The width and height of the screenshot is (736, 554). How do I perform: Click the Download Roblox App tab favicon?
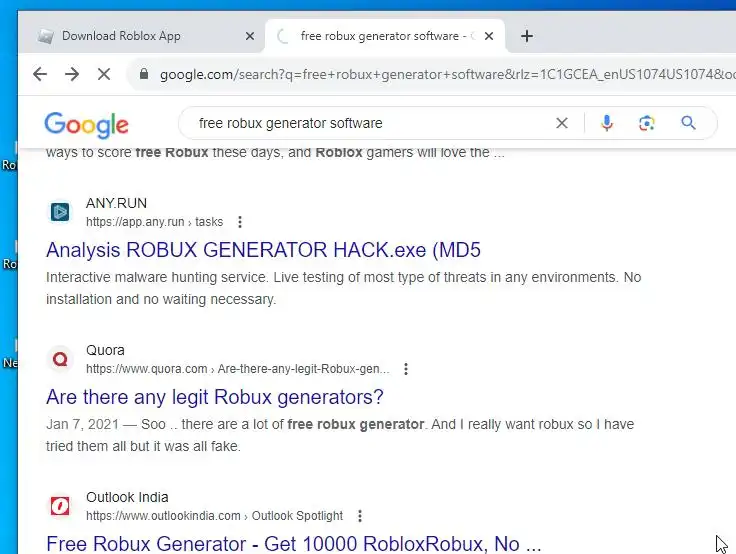click(x=46, y=36)
